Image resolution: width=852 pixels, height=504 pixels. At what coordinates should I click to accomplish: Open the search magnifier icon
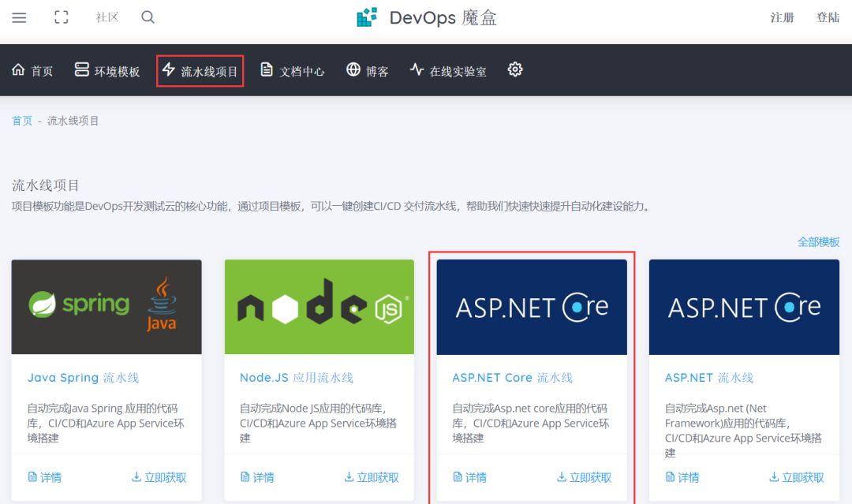pyautogui.click(x=148, y=17)
